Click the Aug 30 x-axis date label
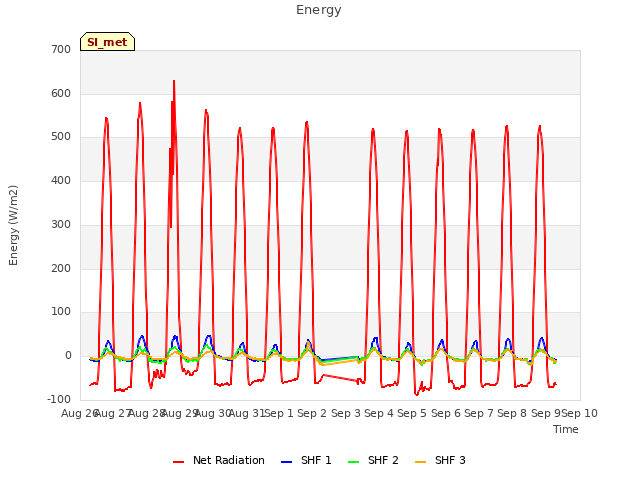Viewport: 640px width, 480px height. tap(213, 413)
